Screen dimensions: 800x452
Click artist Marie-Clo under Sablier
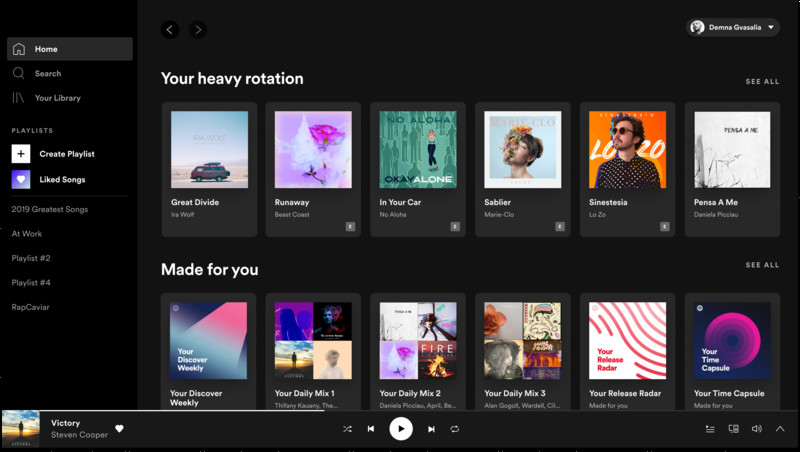tap(499, 215)
